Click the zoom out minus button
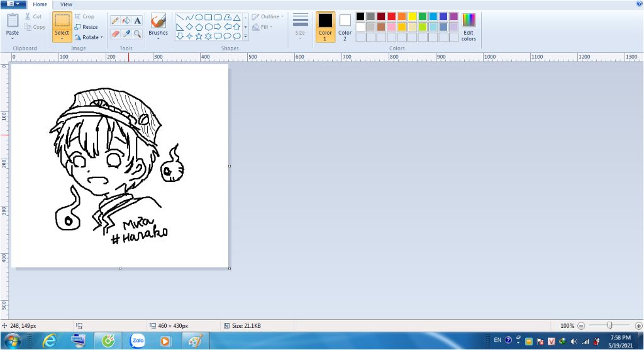The width and height of the screenshot is (644, 350). click(581, 325)
